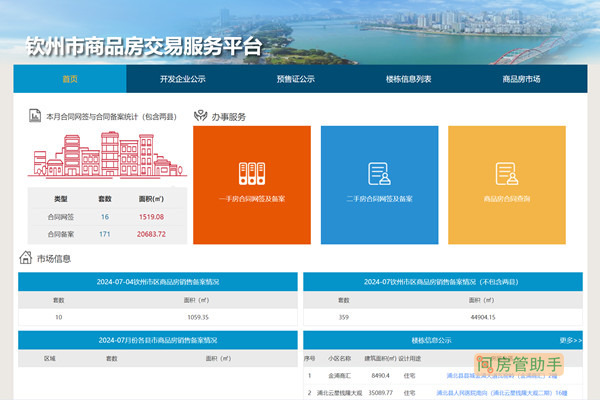The image size is (600, 400).
Task: Click the 办事服务 section icon
Action: tap(201, 116)
